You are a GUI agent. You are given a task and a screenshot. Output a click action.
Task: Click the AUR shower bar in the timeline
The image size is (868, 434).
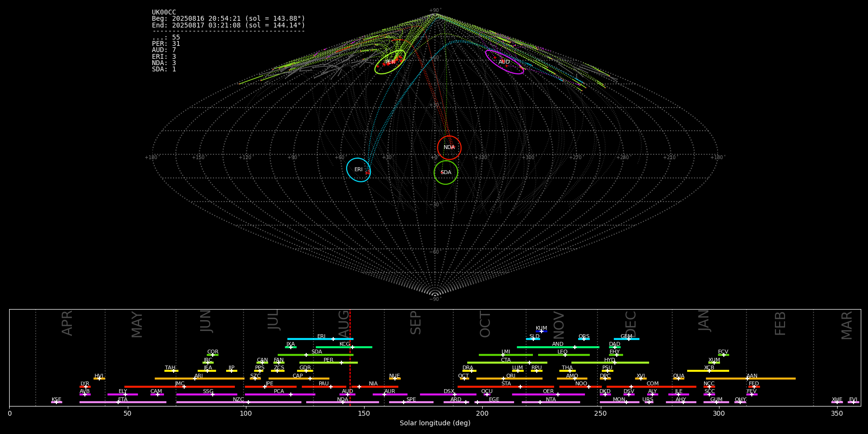click(390, 394)
